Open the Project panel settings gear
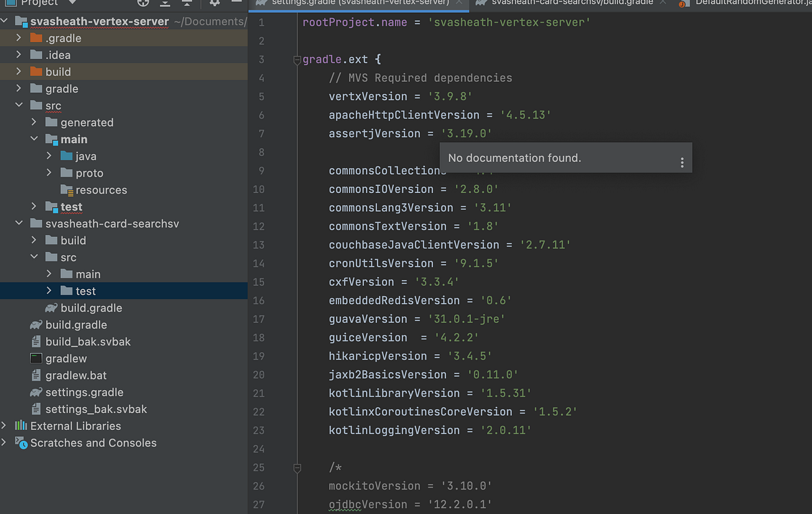This screenshot has height=514, width=812. pyautogui.click(x=215, y=4)
